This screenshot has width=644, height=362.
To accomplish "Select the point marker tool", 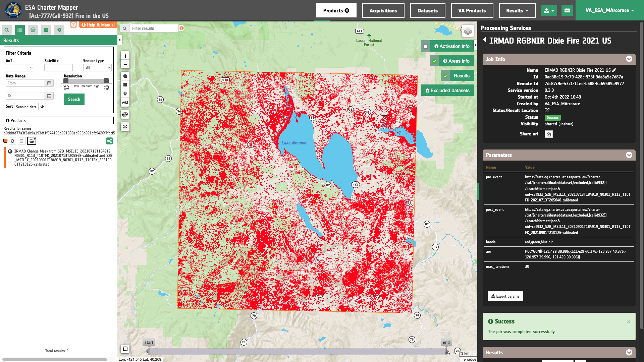I will (x=125, y=94).
